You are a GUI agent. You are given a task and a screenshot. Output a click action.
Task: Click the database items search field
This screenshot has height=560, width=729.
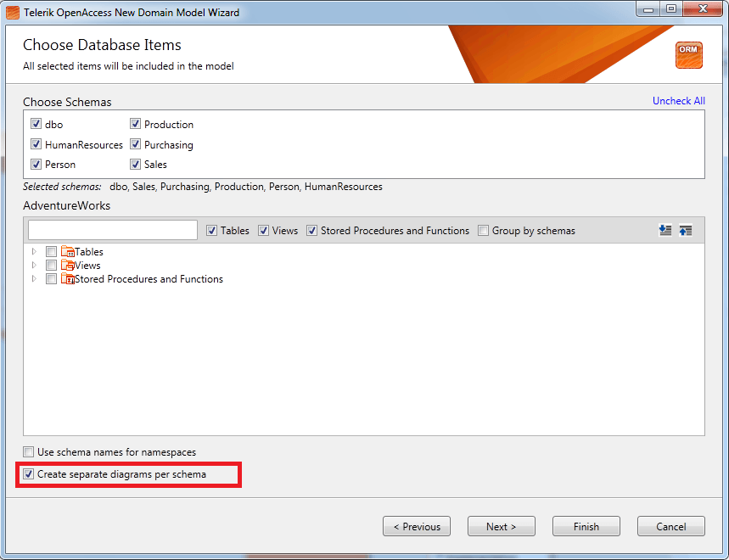click(x=113, y=230)
